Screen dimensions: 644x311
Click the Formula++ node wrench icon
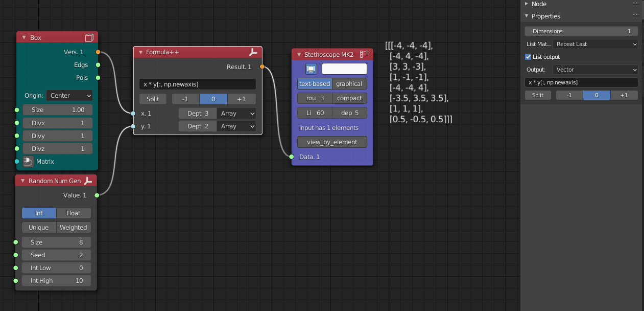pyautogui.click(x=253, y=52)
